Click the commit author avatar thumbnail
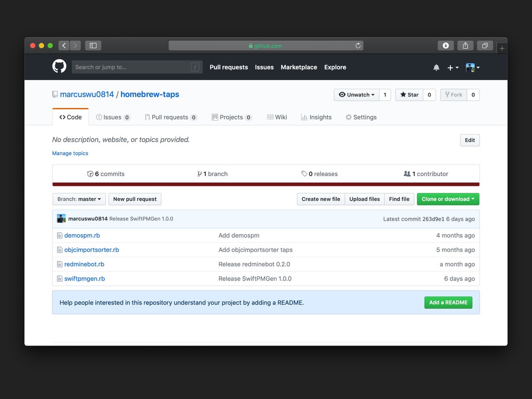Viewport: 532px width, 399px height. click(61, 219)
